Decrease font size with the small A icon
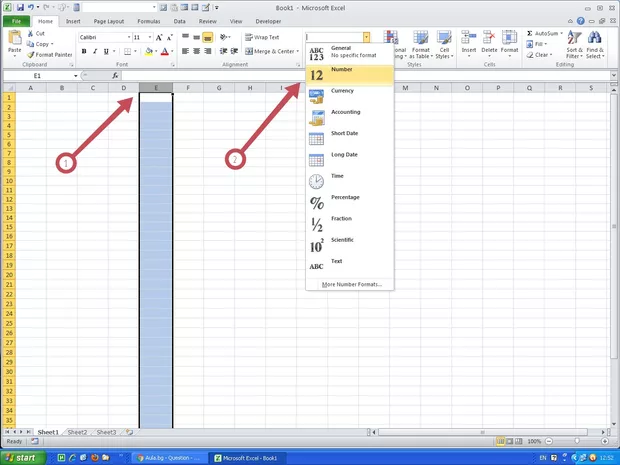 coord(170,38)
